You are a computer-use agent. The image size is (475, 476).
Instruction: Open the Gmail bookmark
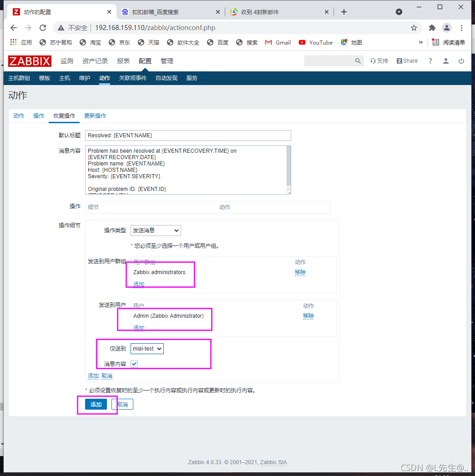278,42
